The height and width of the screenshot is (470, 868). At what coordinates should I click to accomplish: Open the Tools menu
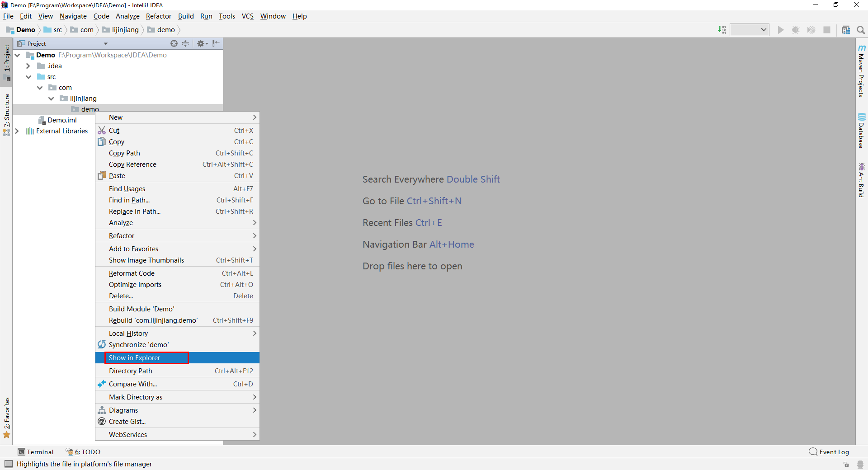coord(227,16)
